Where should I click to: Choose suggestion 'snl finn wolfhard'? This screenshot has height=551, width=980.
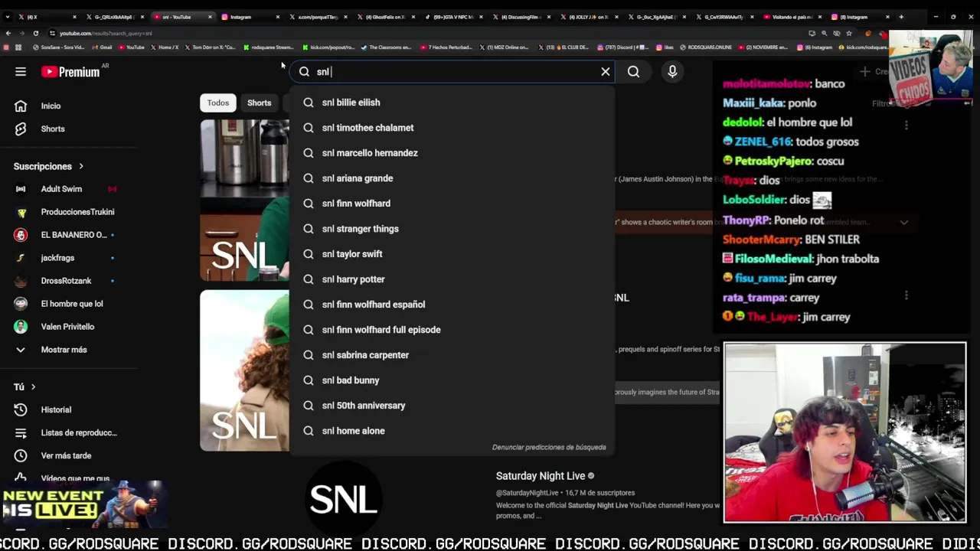452,204
